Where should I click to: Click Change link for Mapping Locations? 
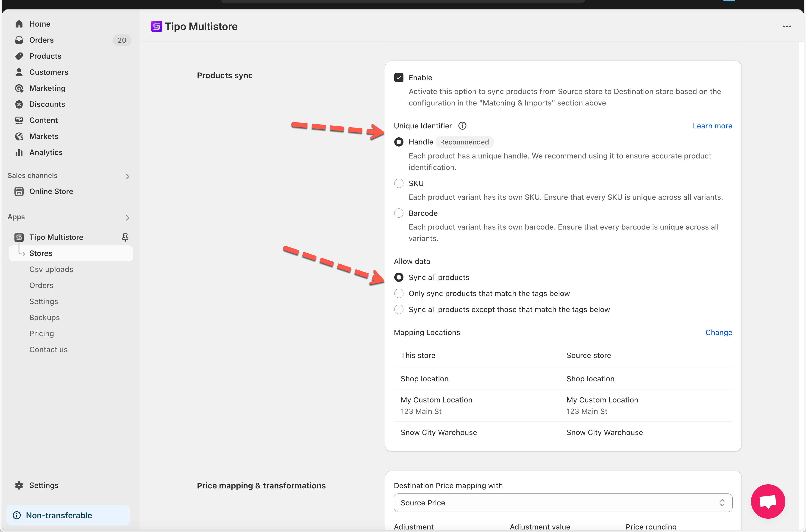coord(718,332)
